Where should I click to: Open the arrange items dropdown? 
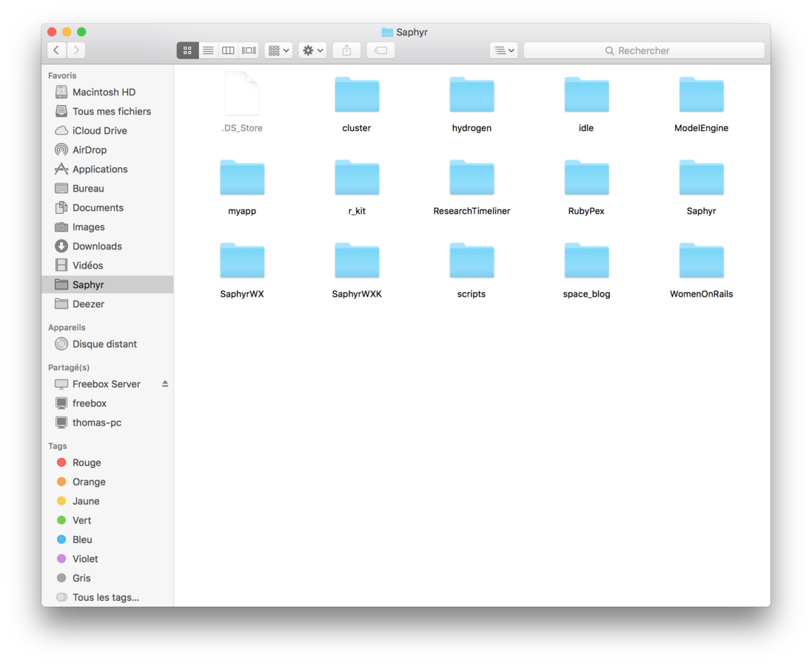(278, 50)
